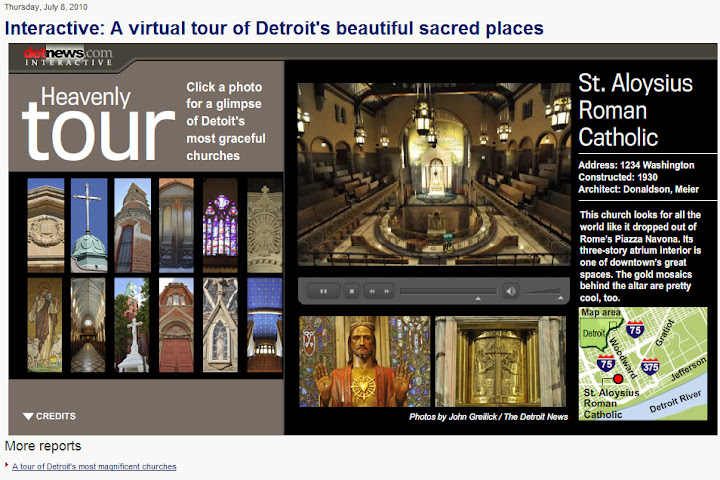Select the arched wooden door thumbnail
720x480 pixels.
[x=176, y=225]
